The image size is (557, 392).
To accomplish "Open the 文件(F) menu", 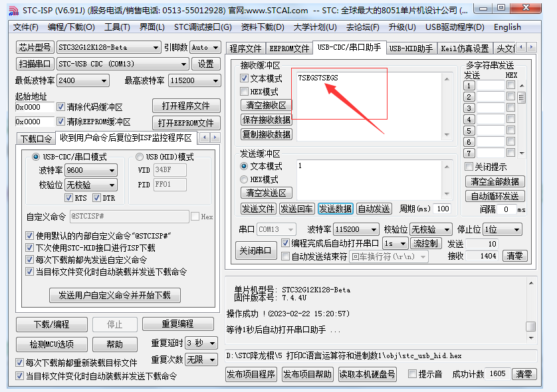I will (25, 27).
